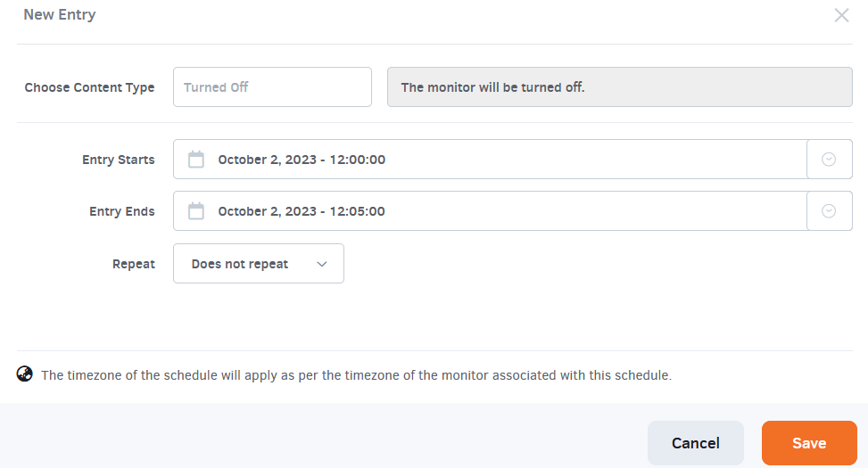The height and width of the screenshot is (468, 868).
Task: Click the Entry Ends label
Action: coord(121,211)
